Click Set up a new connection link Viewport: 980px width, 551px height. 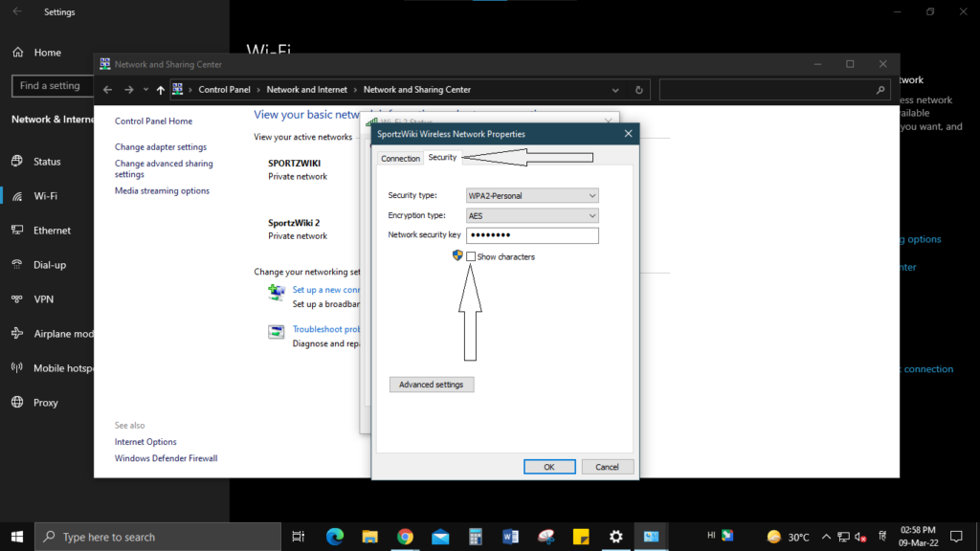click(325, 290)
